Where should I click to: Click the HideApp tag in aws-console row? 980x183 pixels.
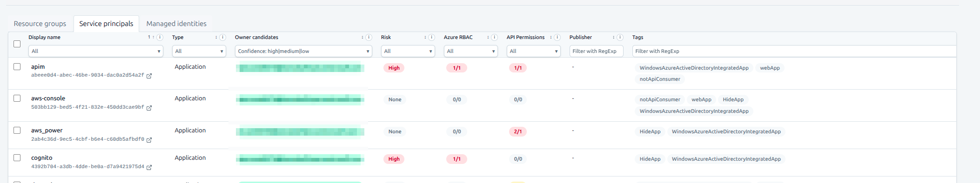(x=733, y=99)
